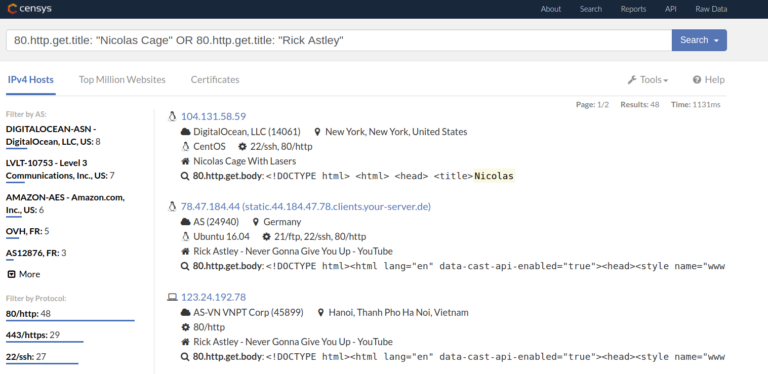Open host 104.131.58.59
The width and height of the screenshot is (768, 374).
(x=214, y=116)
